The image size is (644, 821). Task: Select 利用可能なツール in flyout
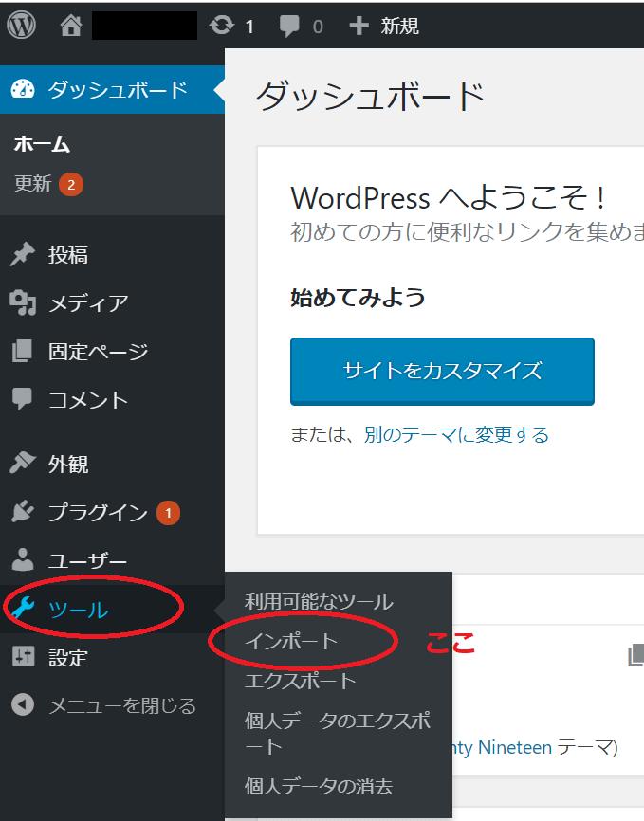pyautogui.click(x=319, y=602)
